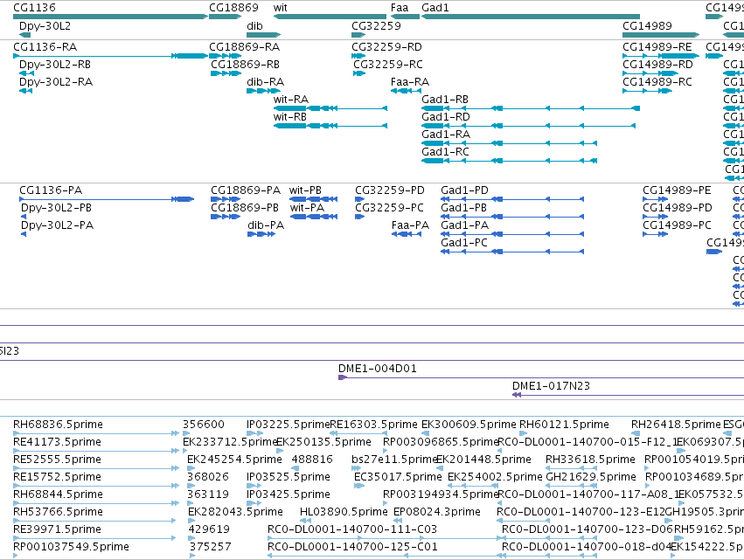Select the CG14989-RC transcript
This screenshot has height=560, width=744.
point(647,91)
